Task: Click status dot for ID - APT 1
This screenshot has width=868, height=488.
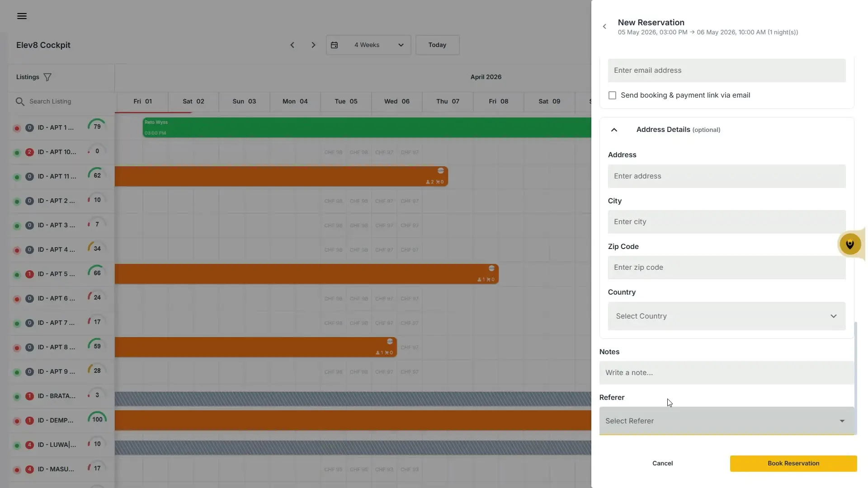Action: [17, 128]
